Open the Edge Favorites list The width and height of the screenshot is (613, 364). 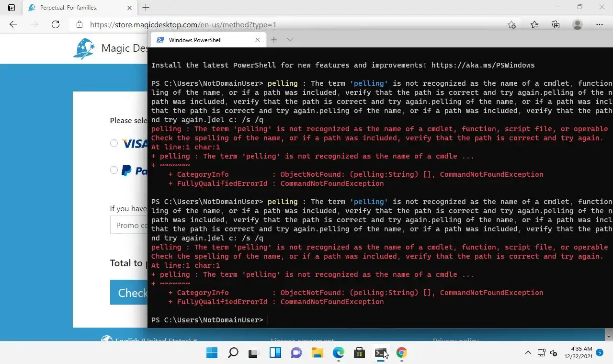[x=534, y=25]
